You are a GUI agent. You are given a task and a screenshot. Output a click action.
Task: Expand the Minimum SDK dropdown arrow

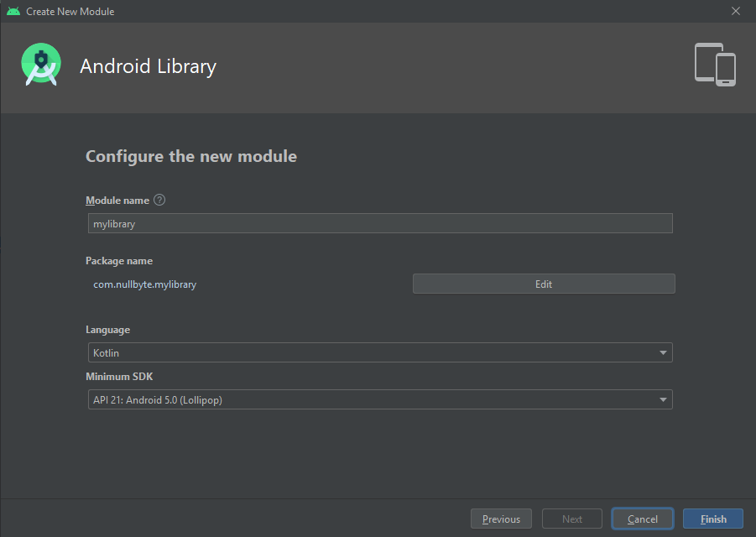tap(662, 399)
